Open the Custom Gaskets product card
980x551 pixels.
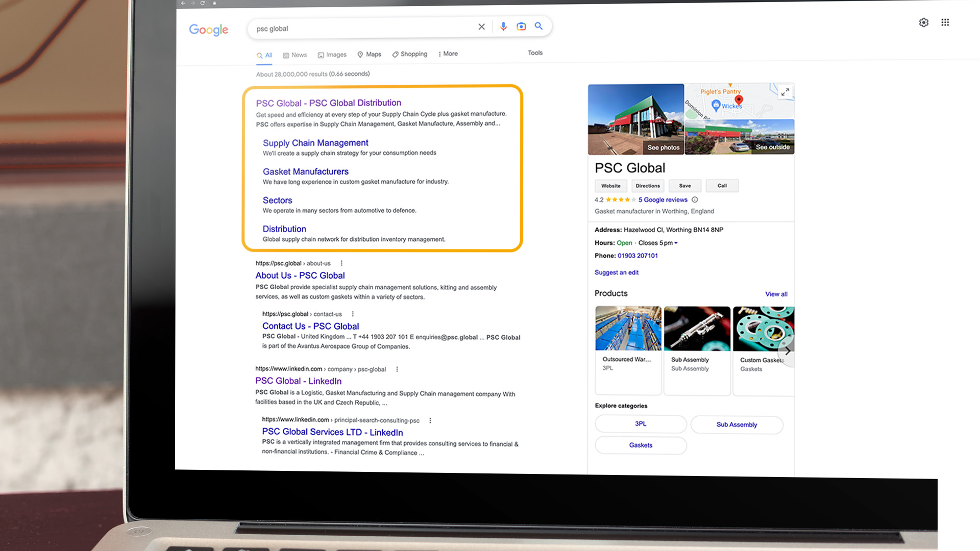point(764,351)
